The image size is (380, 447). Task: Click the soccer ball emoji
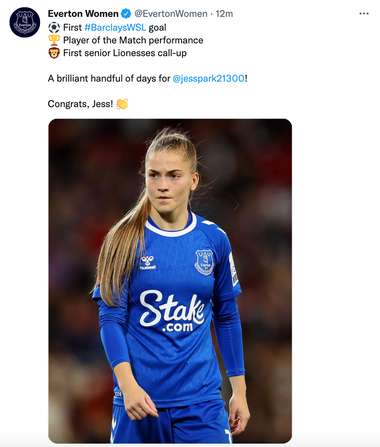(54, 27)
